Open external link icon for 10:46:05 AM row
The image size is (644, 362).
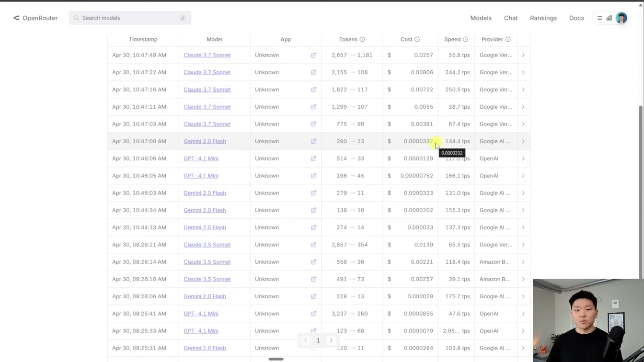(x=313, y=176)
